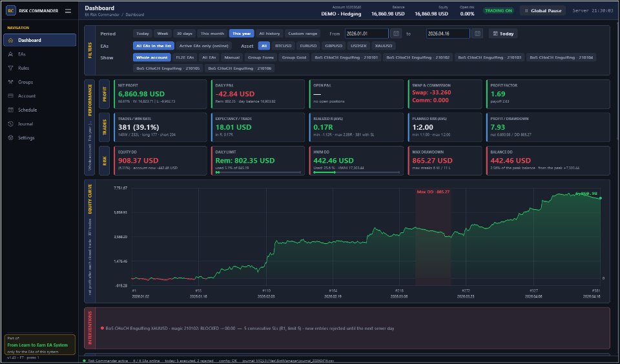Click the HWM DD usage progress bar
Image resolution: width=620 pixels, height=364 pixels.
point(356,172)
